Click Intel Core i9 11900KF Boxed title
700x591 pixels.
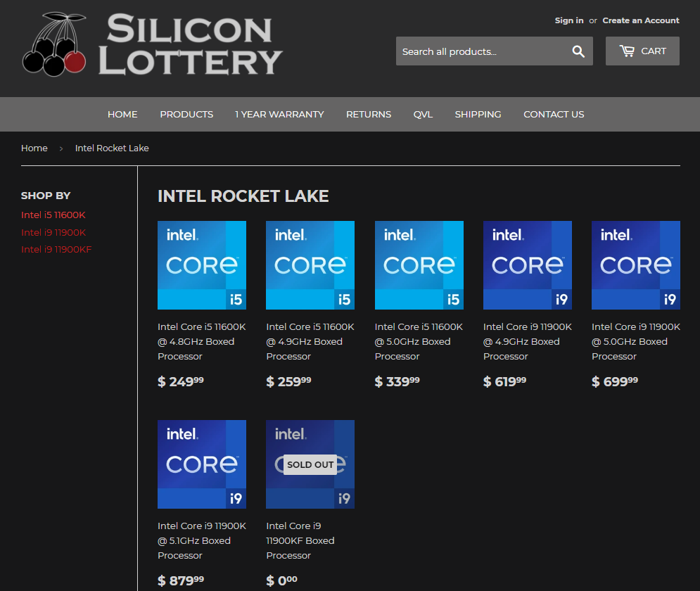[300, 540]
